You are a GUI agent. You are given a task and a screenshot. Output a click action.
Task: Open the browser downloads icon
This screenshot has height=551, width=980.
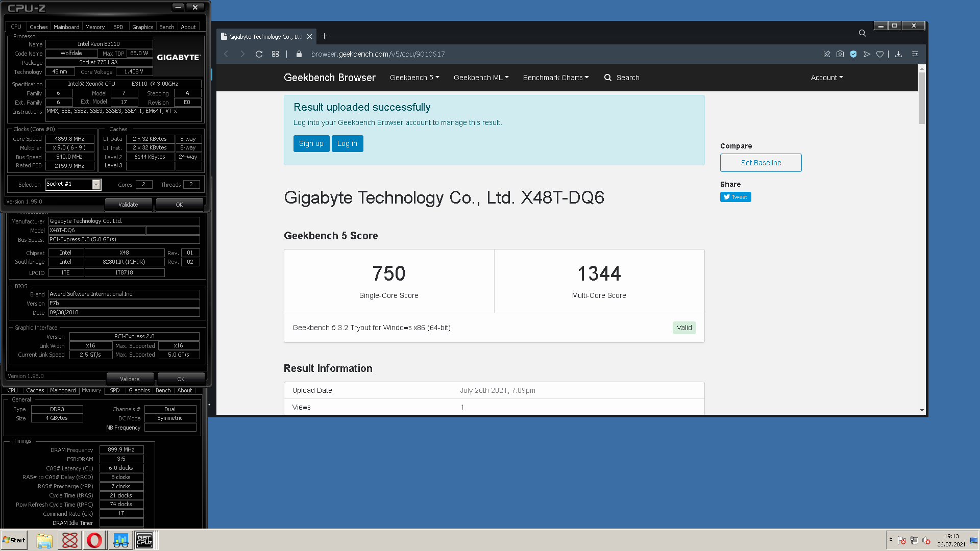coord(899,54)
